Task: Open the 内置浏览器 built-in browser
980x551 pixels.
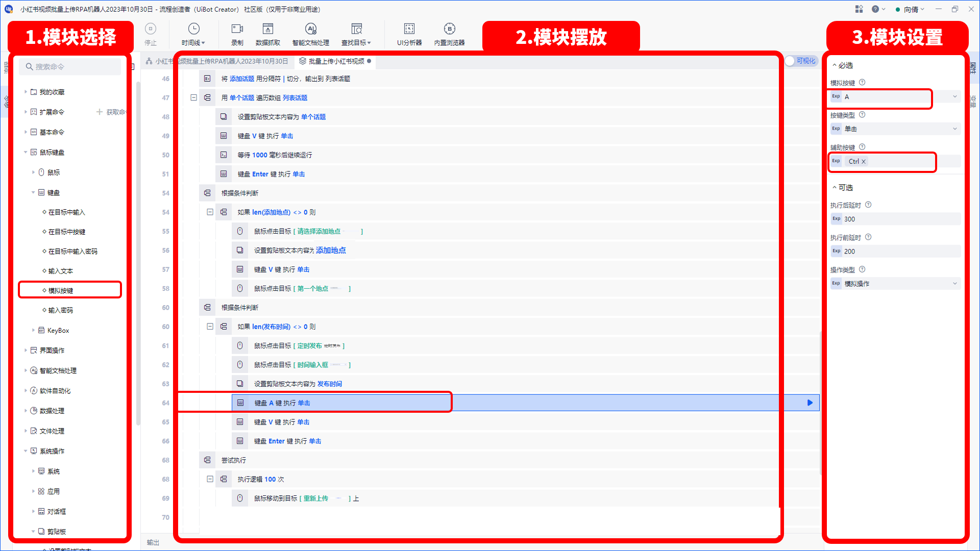Action: [x=449, y=34]
